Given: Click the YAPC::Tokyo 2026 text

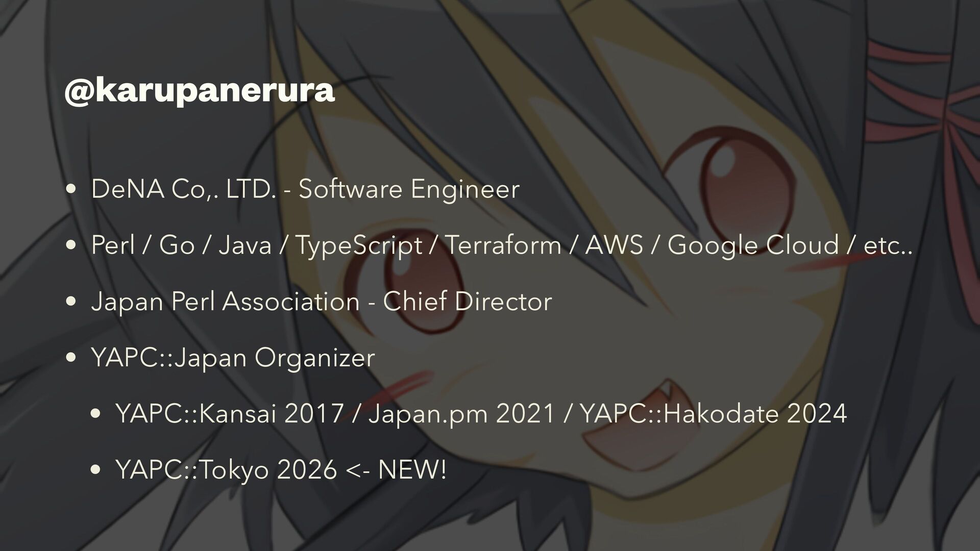Looking at the screenshot, I should pos(226,470).
